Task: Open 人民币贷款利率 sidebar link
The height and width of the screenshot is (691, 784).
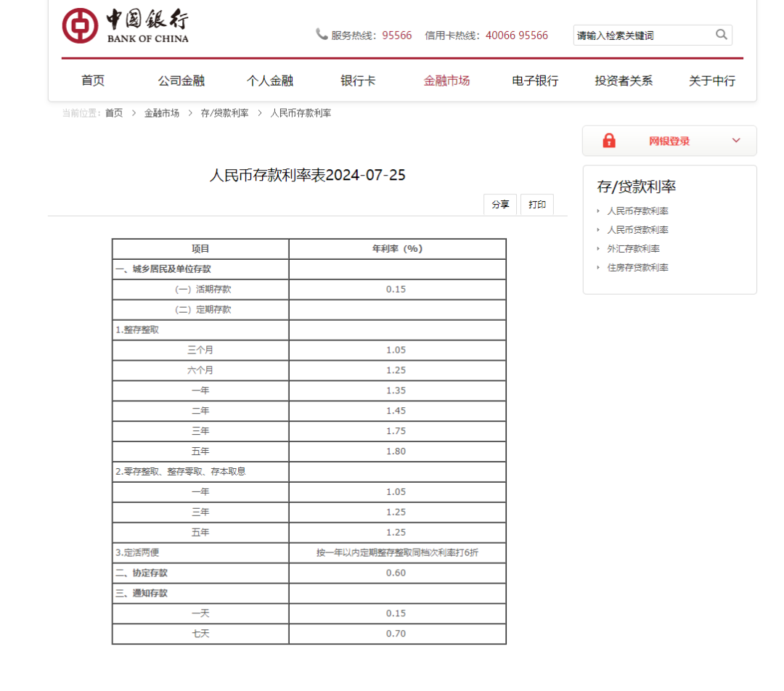Action: point(637,230)
